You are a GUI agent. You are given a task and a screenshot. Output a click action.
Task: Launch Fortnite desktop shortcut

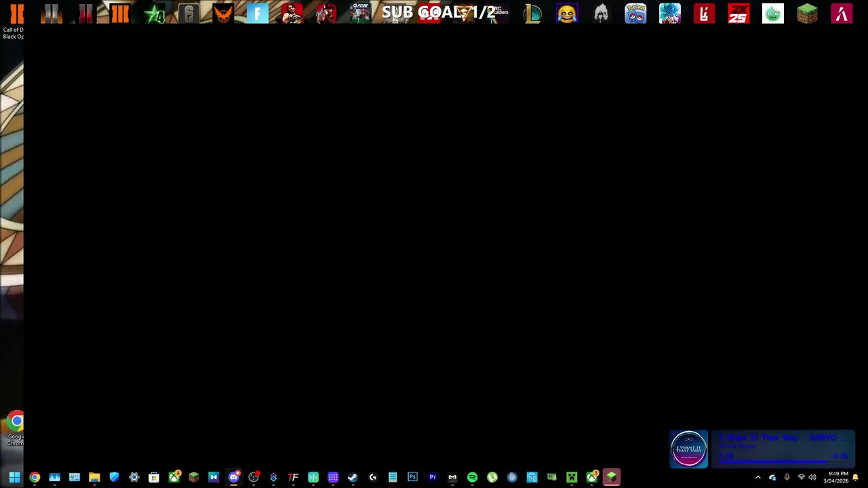258,14
